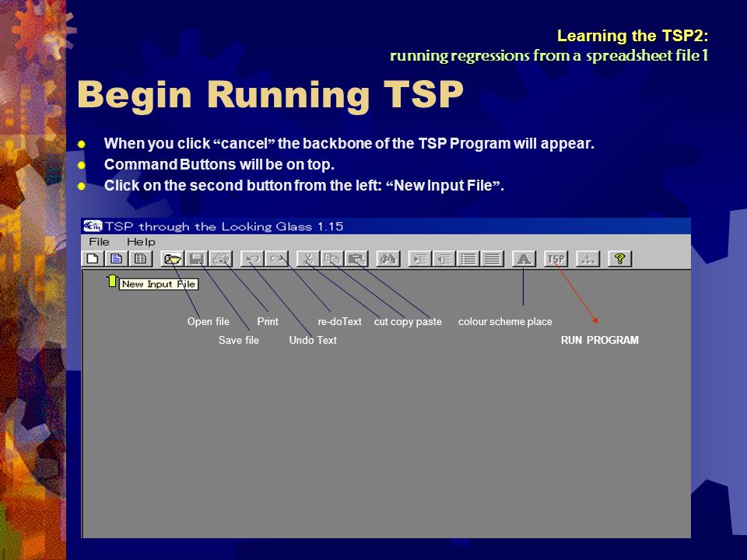747x560 pixels.
Task: Open Find with the binoculars icon
Action: pyautogui.click(x=388, y=258)
